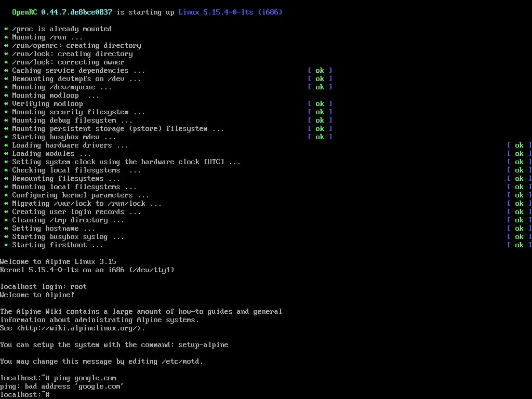Click 'Configuring kernel parameters ...' line

coord(81,195)
